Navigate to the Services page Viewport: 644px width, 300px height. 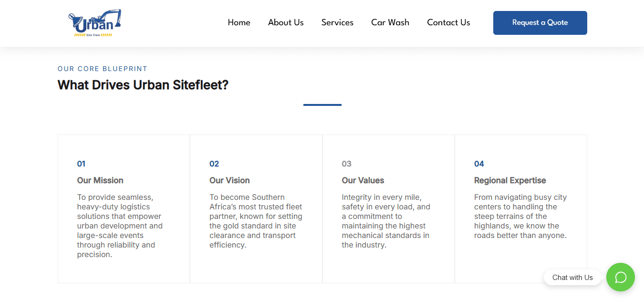(337, 22)
